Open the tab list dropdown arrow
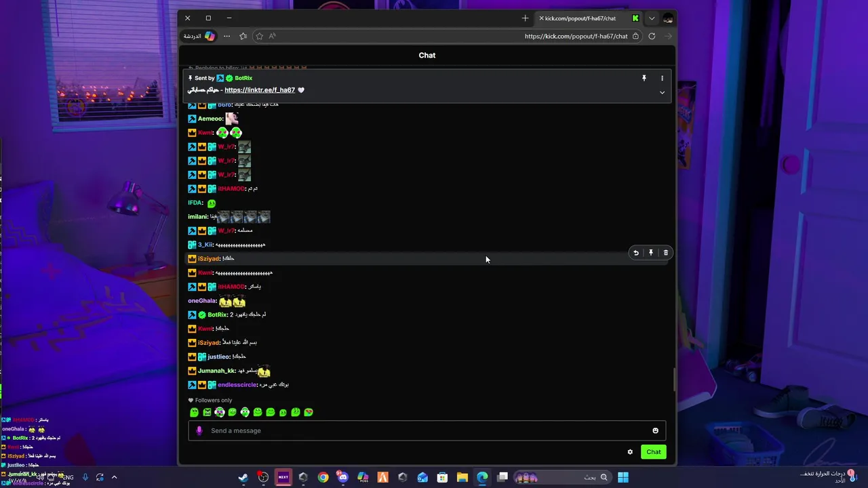This screenshot has height=488, width=868. point(652,18)
